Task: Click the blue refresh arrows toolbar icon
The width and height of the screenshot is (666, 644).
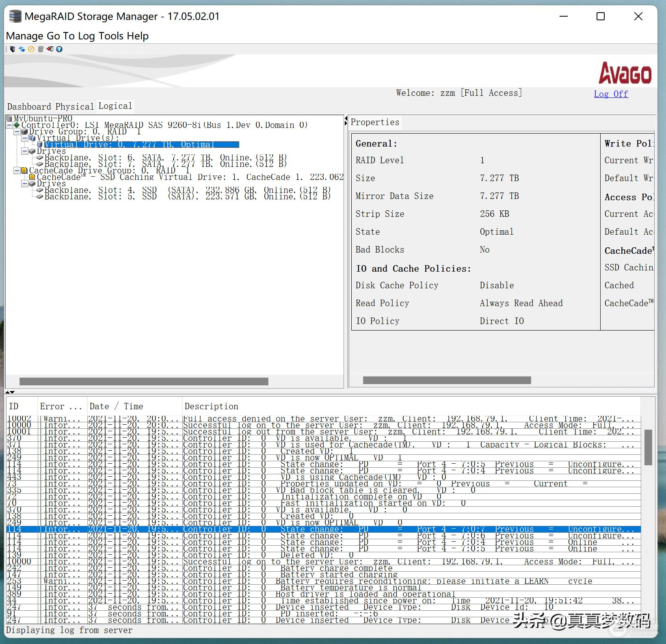Action: (22, 49)
